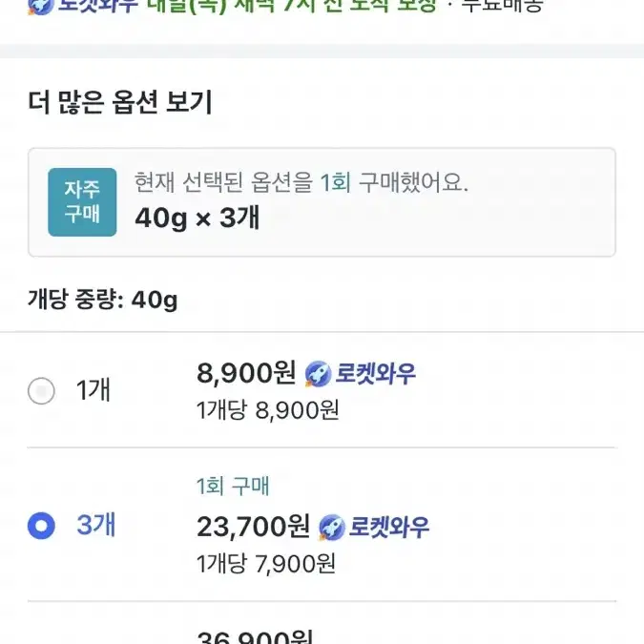Tap the 1개당 7,900원 unit price text
Viewport: 644px width, 644px height.
point(266,563)
